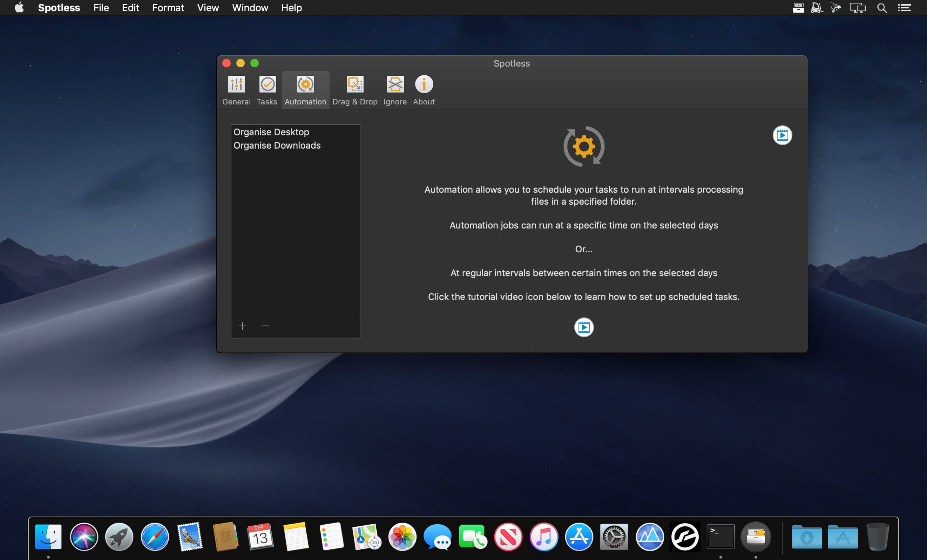This screenshot has height=560, width=927.
Task: Launch Safari from the dock
Action: click(x=155, y=537)
